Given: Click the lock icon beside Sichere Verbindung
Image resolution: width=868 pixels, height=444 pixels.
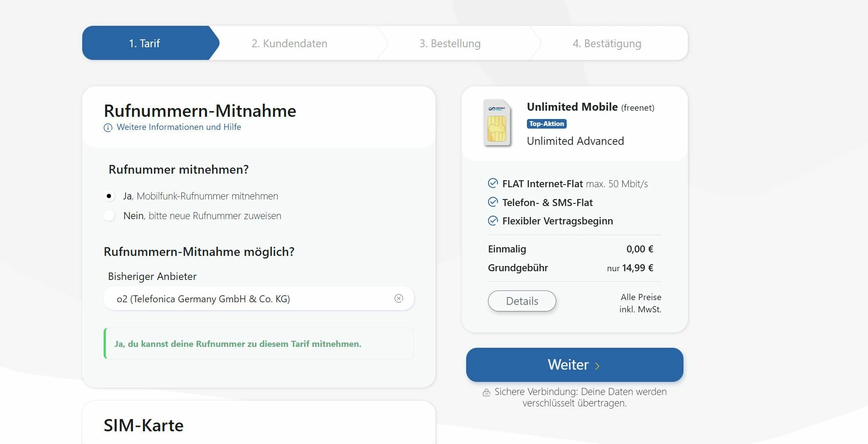Looking at the screenshot, I should tap(486, 392).
